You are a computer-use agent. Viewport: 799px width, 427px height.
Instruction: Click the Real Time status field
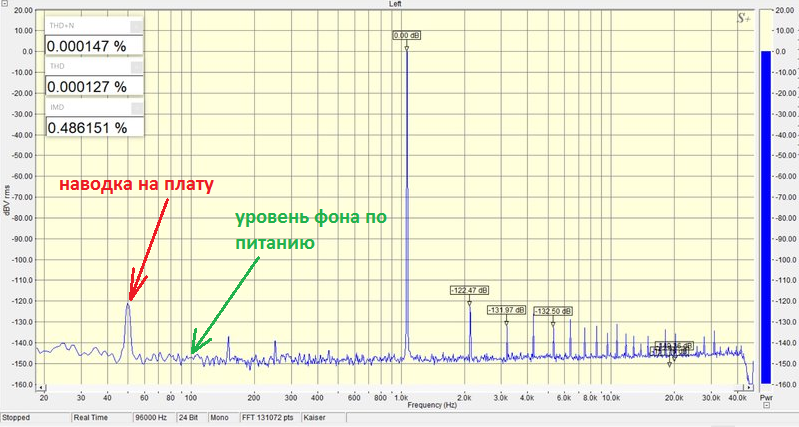point(101,417)
